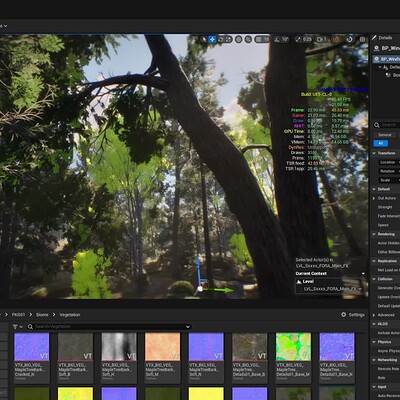400x400 pixels.
Task: Select the All filter button in Details
Action: (381, 143)
